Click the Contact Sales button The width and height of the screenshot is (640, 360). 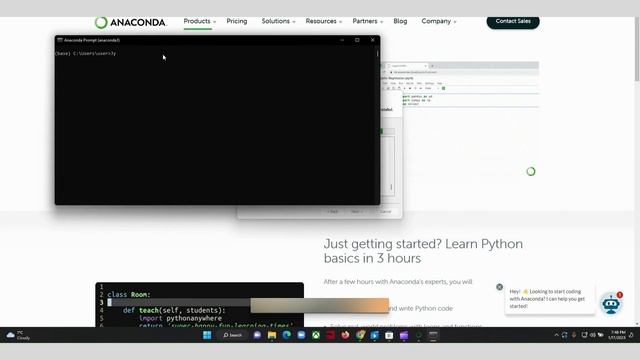point(513,22)
